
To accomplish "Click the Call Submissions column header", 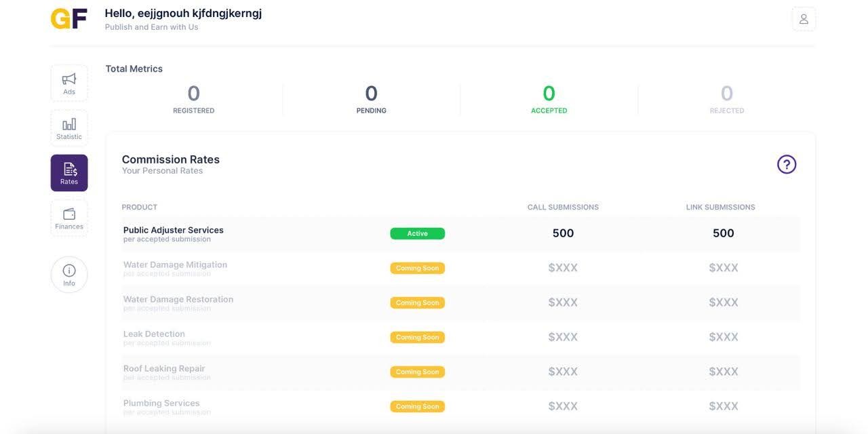I will click(563, 207).
